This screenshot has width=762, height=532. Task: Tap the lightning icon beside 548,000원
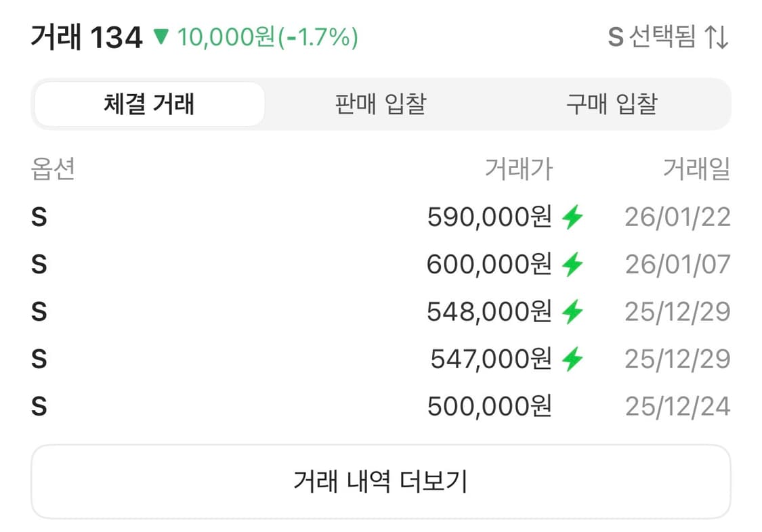[x=574, y=311]
